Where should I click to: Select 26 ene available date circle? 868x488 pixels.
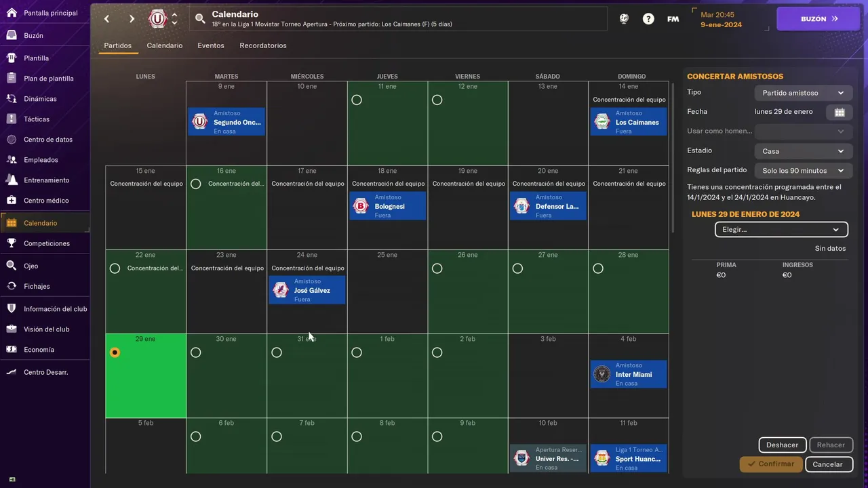(437, 268)
